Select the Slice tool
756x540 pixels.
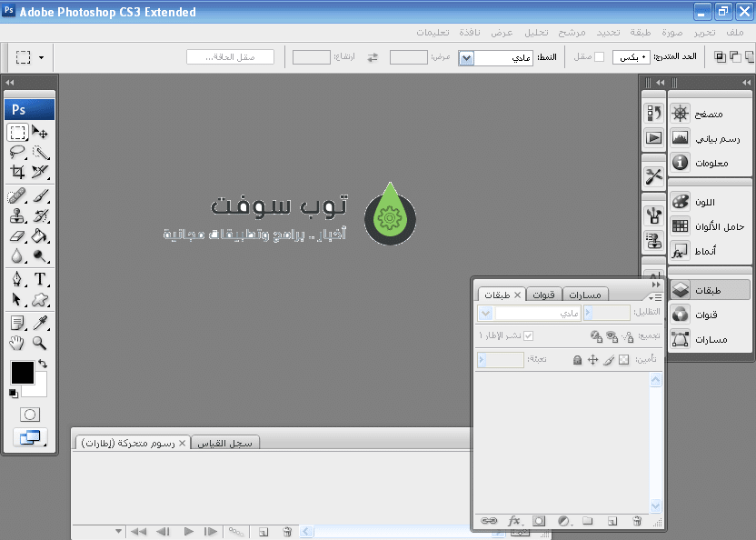(41, 172)
